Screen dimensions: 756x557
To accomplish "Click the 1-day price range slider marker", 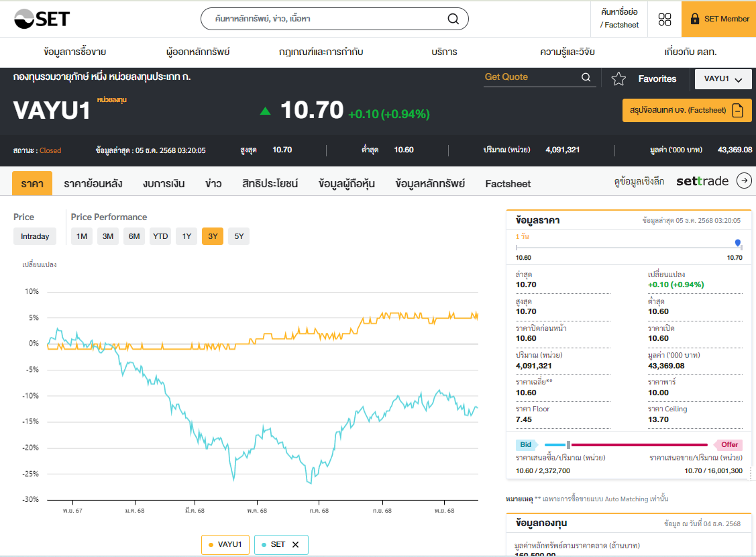I will point(738,243).
